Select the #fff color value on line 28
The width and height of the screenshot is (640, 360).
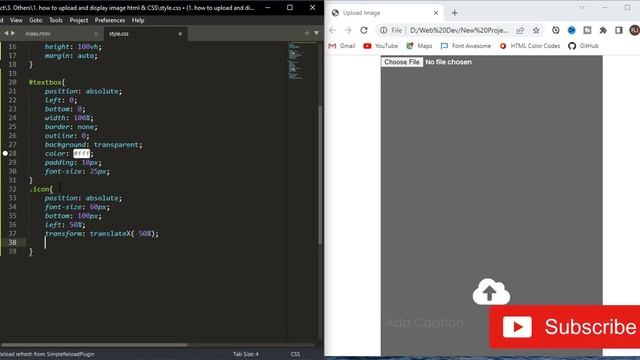[x=82, y=153]
